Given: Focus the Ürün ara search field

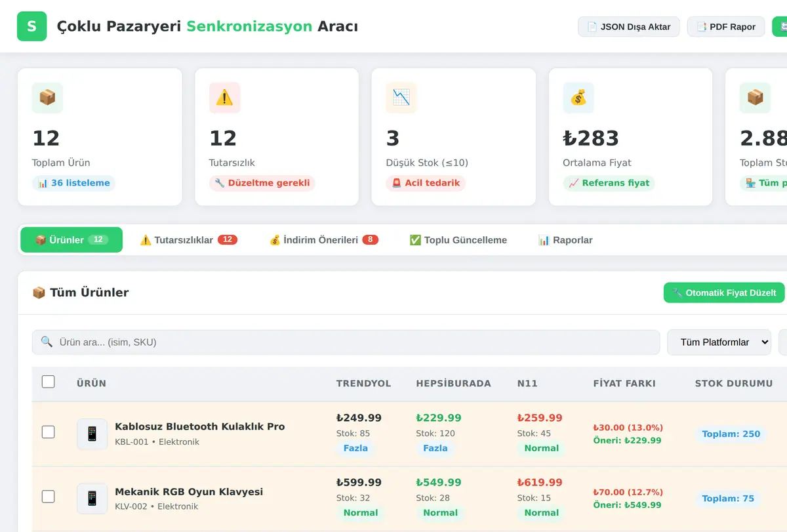Looking at the screenshot, I should (x=346, y=342).
